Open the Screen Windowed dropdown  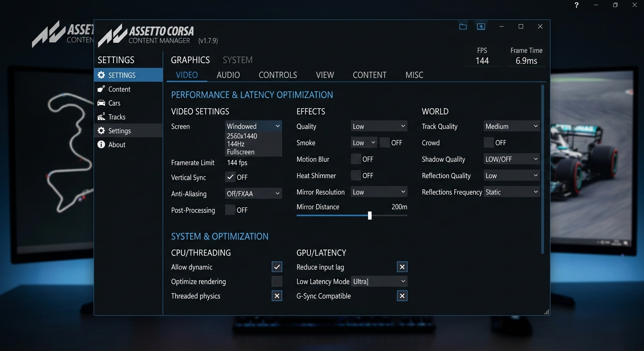253,126
